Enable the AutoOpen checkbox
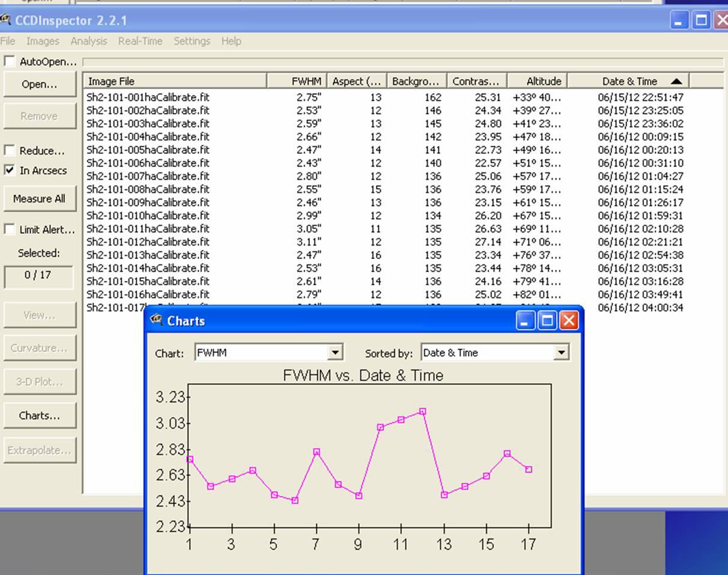The width and height of the screenshot is (728, 575). [10, 61]
